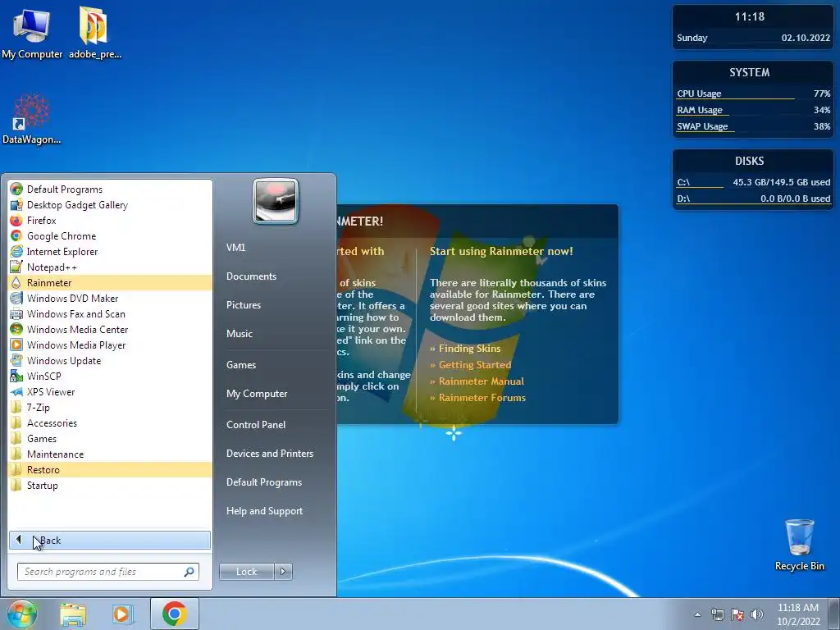This screenshot has height=630, width=840.
Task: Open the Firefox icon in the program list
Action: [16, 220]
